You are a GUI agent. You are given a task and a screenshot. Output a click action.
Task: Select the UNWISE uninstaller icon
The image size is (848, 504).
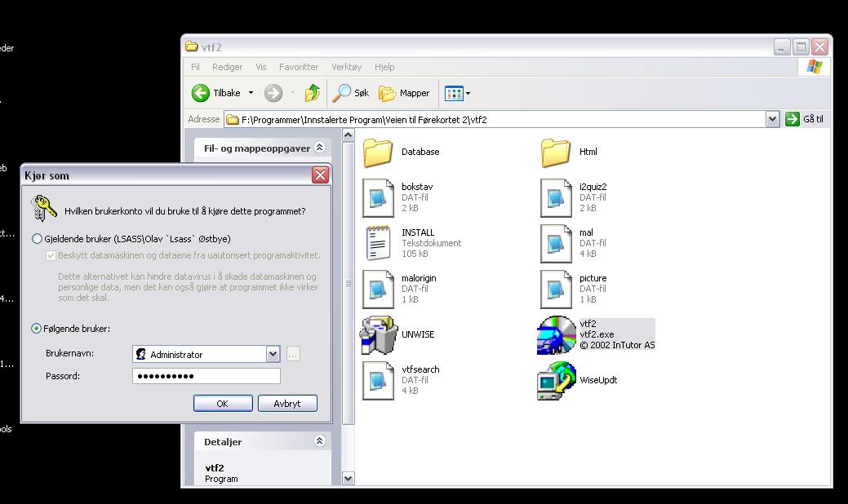378,334
